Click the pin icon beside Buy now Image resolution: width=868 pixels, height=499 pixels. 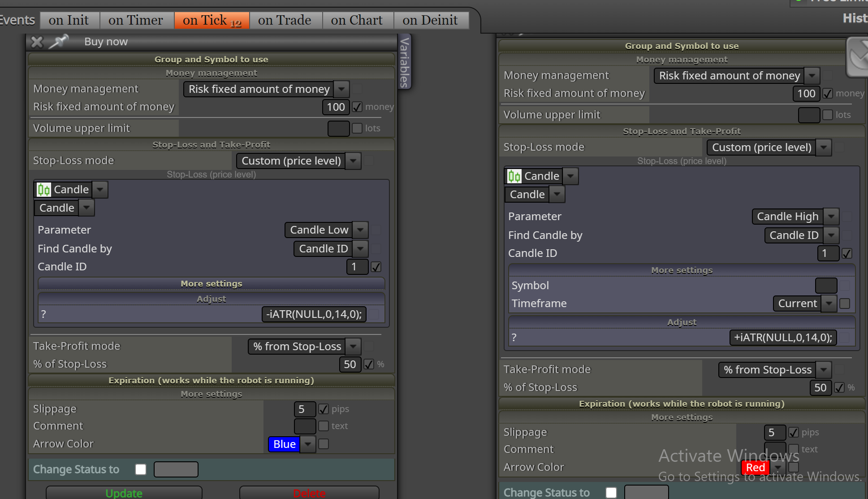59,41
